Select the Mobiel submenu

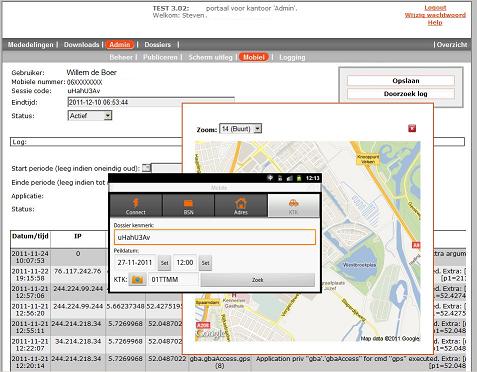click(x=254, y=57)
